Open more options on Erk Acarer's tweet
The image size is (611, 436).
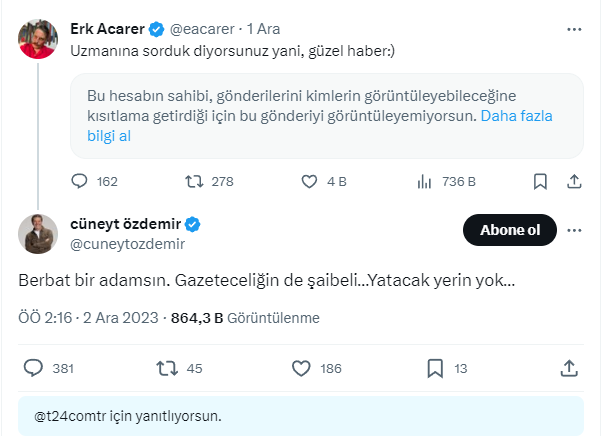coord(574,30)
